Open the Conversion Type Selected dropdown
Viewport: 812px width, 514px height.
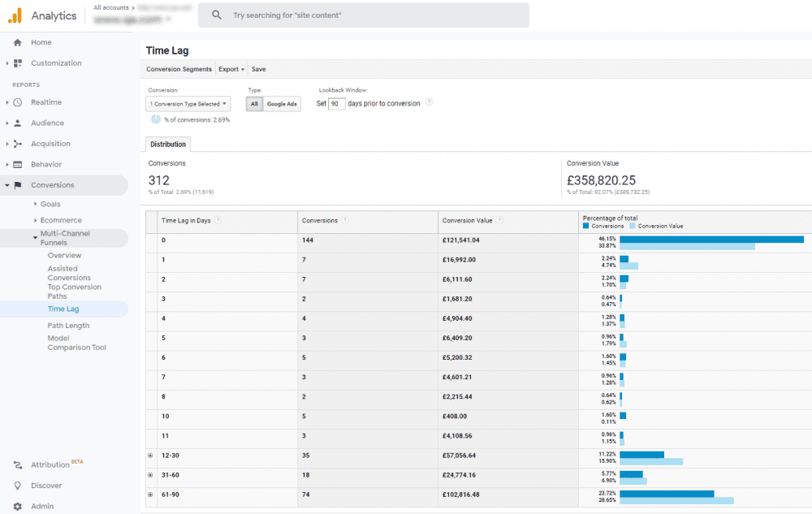tap(188, 104)
